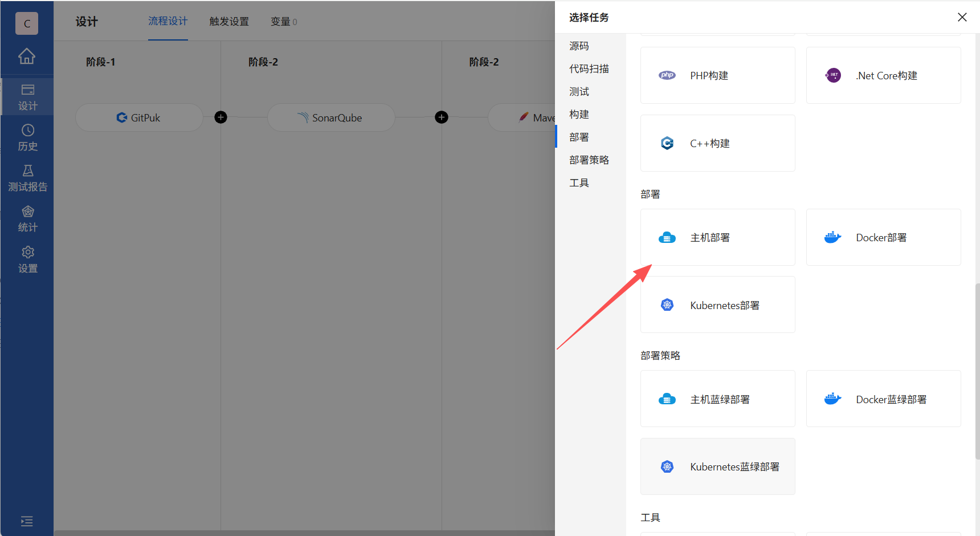The height and width of the screenshot is (536, 980).
Task: Click the Docker部署 whale icon
Action: pos(833,237)
